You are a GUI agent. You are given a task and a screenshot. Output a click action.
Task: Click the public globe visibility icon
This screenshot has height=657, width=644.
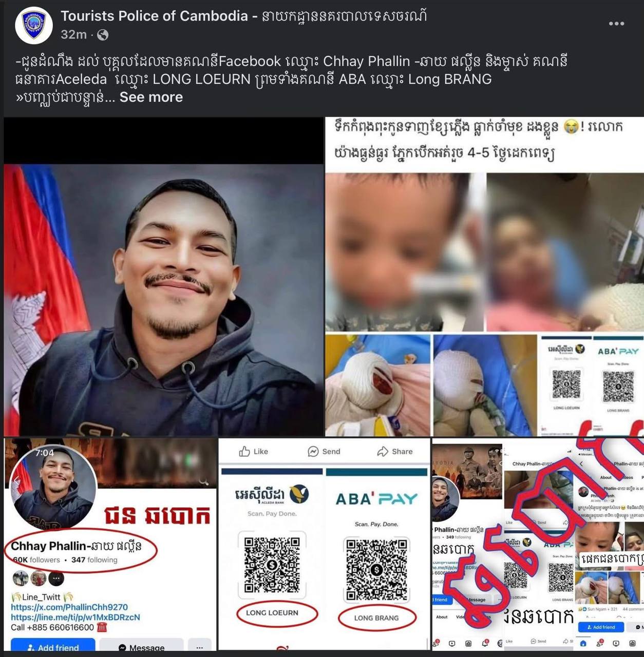103,35
